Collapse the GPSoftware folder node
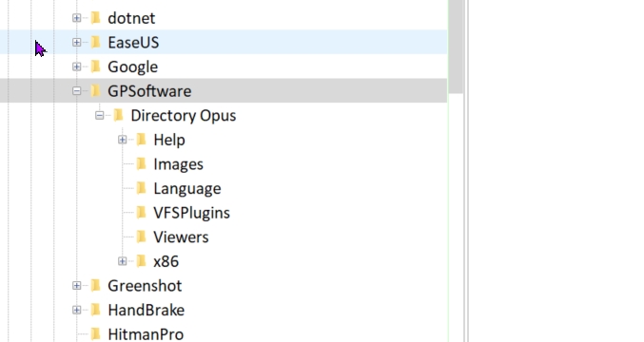Image resolution: width=644 pixels, height=342 pixels. [x=76, y=90]
